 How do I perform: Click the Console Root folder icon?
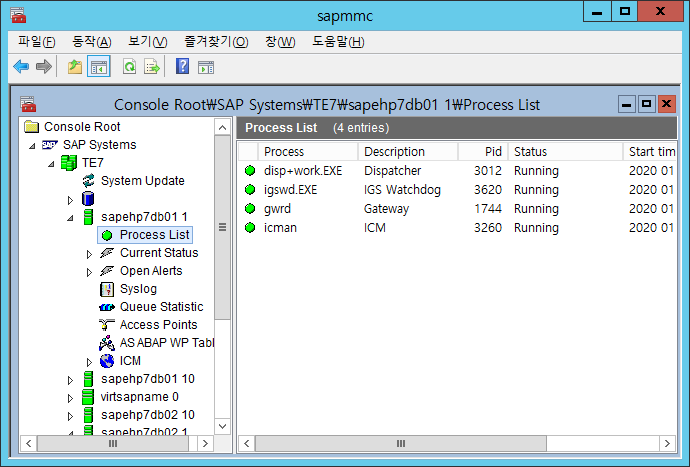click(x=32, y=127)
